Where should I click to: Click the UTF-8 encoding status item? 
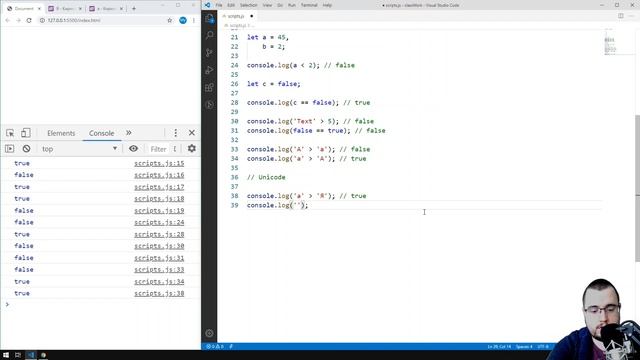click(x=543, y=347)
